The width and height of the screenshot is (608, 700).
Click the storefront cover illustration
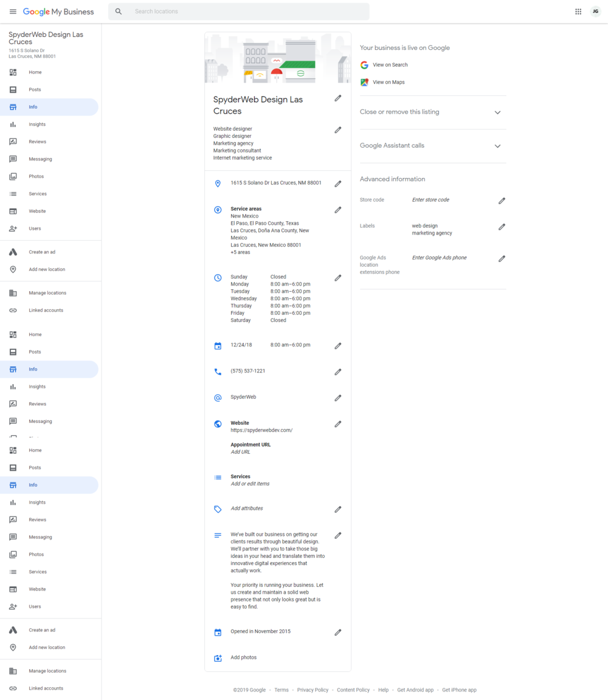pyautogui.click(x=278, y=58)
